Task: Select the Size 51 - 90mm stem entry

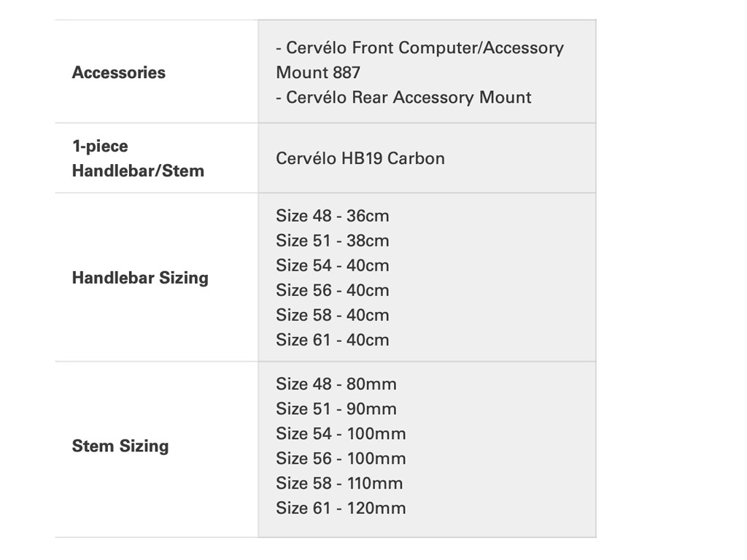Action: (x=336, y=409)
